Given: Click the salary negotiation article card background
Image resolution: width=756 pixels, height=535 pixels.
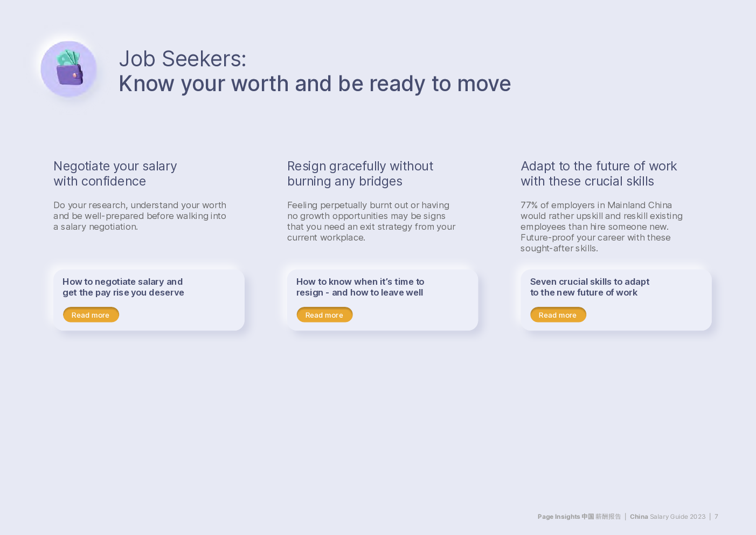Looking at the screenshot, I should 149,300.
